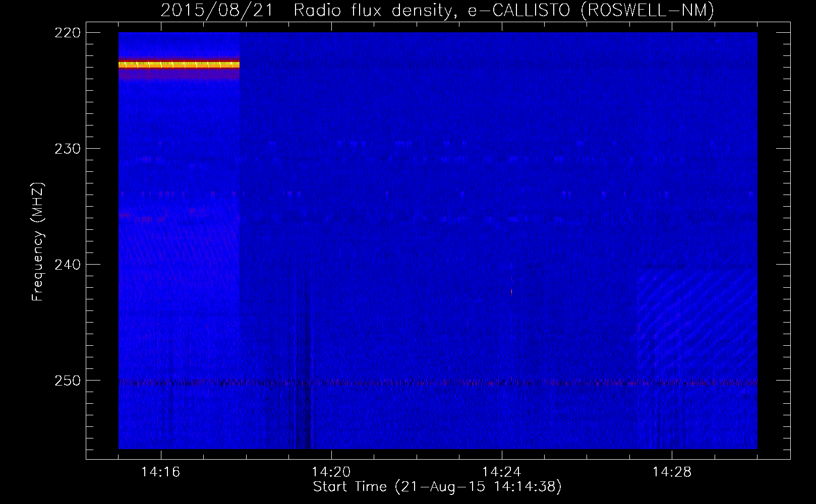The height and width of the screenshot is (504, 816).
Task: Click the '14:20' time tick label
Action: pyautogui.click(x=331, y=472)
